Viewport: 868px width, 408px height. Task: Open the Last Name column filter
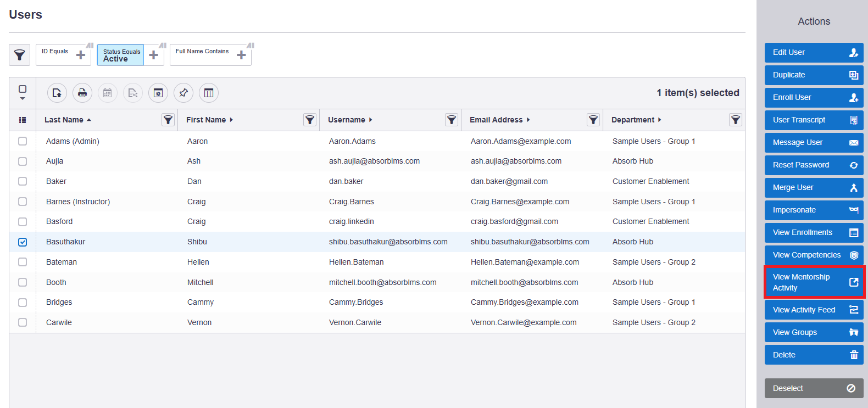168,120
